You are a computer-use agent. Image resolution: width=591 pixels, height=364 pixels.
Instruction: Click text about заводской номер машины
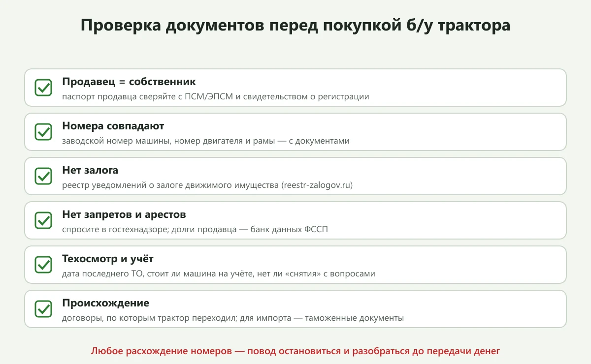pyautogui.click(x=206, y=141)
